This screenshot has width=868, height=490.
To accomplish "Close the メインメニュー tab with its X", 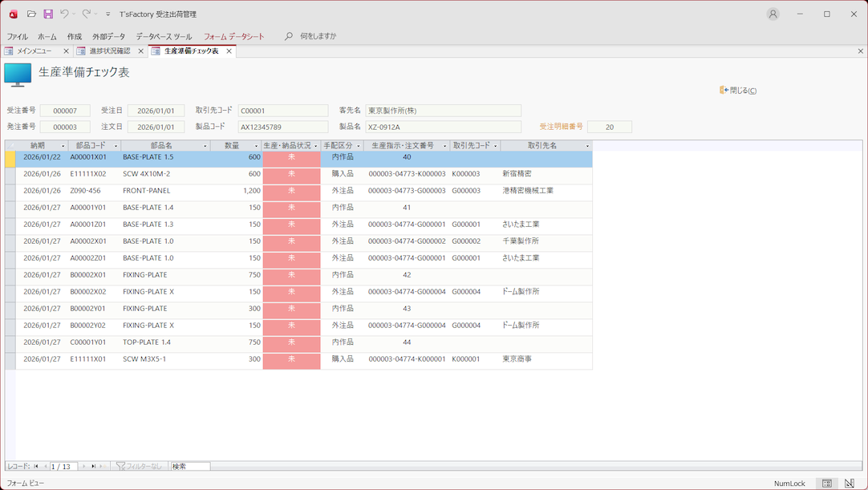I will [66, 51].
